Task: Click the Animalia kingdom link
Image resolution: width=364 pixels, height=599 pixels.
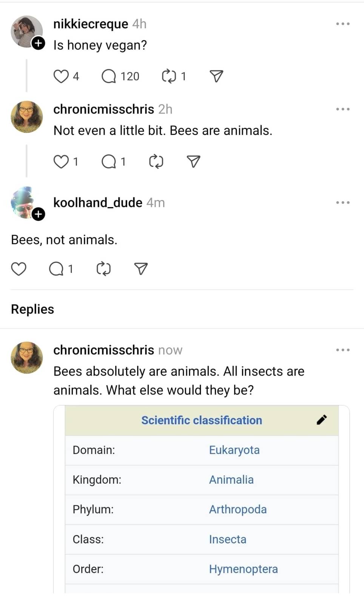Action: pyautogui.click(x=231, y=480)
